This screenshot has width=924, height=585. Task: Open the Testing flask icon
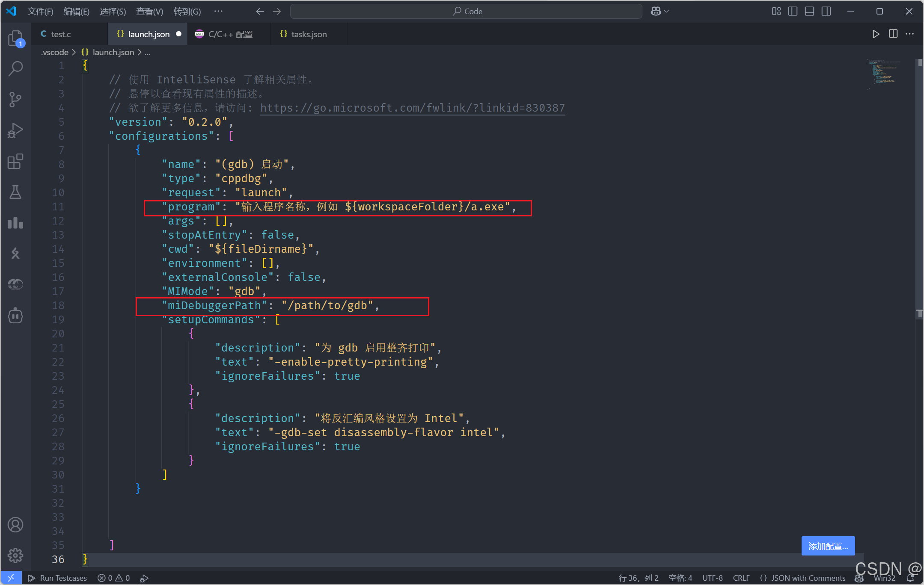(15, 192)
